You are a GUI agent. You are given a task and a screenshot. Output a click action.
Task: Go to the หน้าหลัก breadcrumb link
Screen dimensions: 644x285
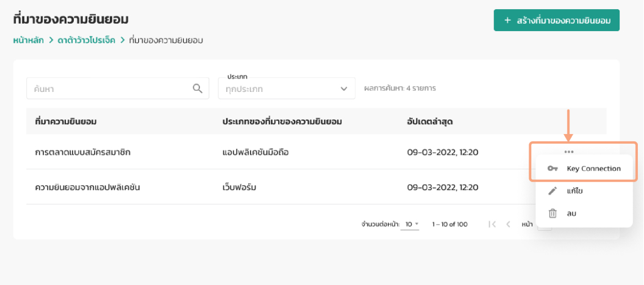coord(29,41)
